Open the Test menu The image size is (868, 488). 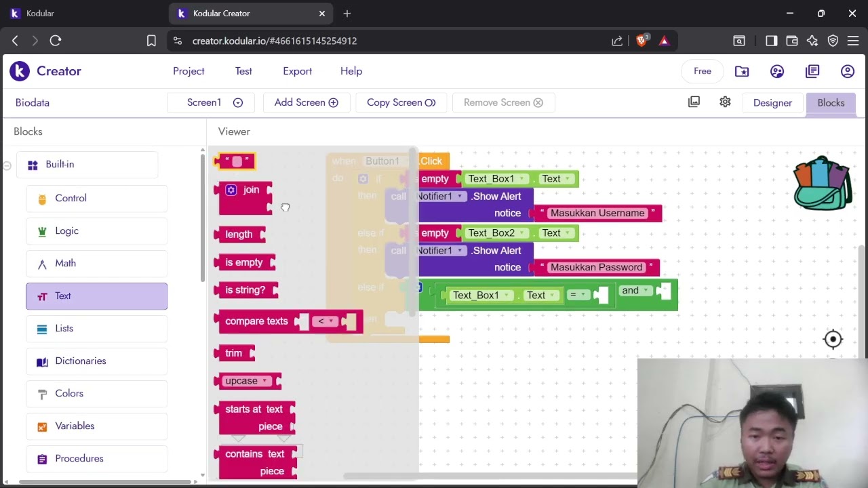(243, 71)
